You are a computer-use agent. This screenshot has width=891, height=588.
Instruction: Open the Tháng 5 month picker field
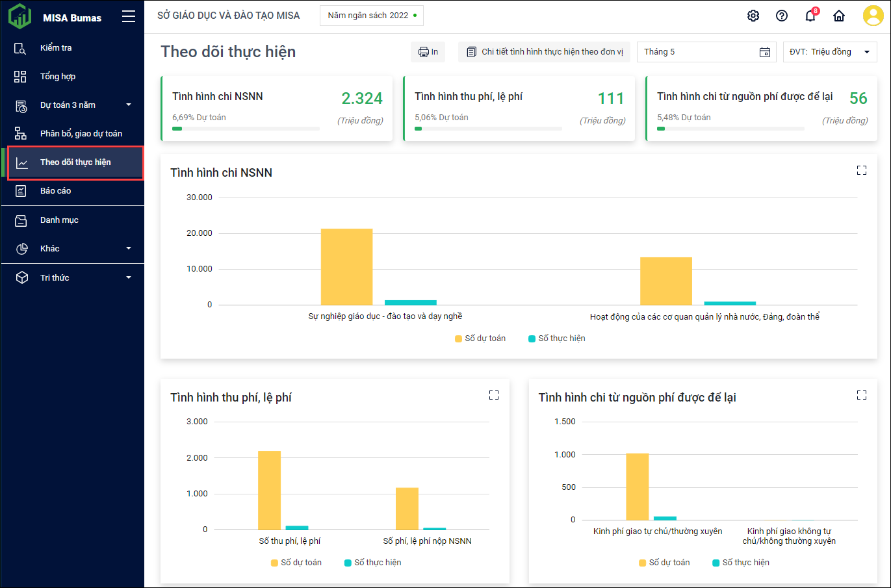[706, 52]
